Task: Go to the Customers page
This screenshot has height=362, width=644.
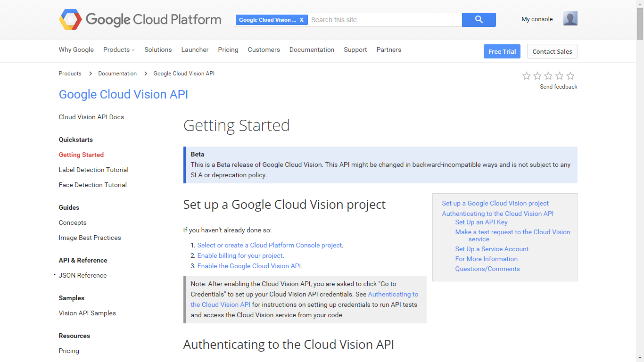Action: pyautogui.click(x=264, y=49)
